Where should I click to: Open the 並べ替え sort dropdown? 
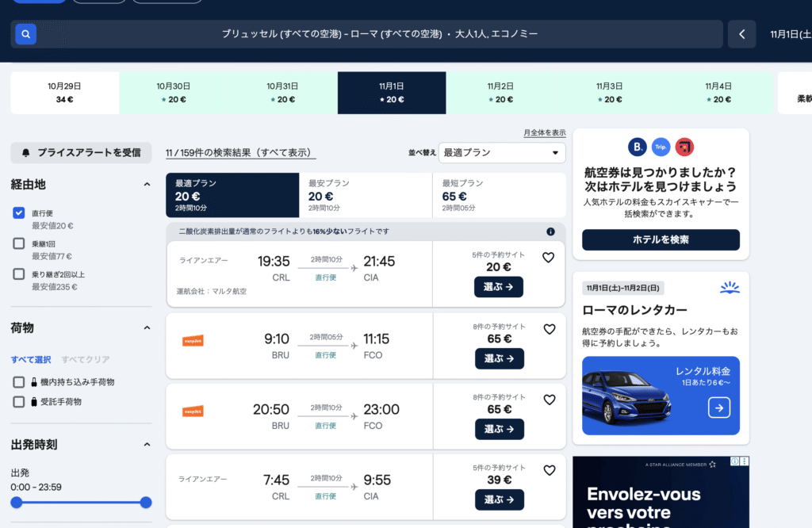501,152
